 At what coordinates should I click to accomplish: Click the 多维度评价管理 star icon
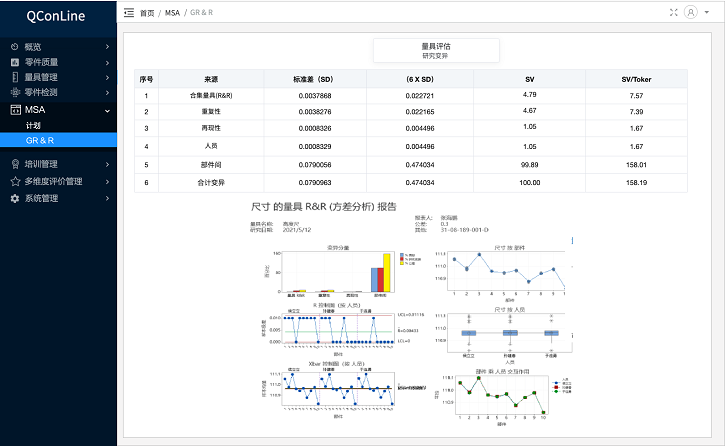tap(15, 182)
